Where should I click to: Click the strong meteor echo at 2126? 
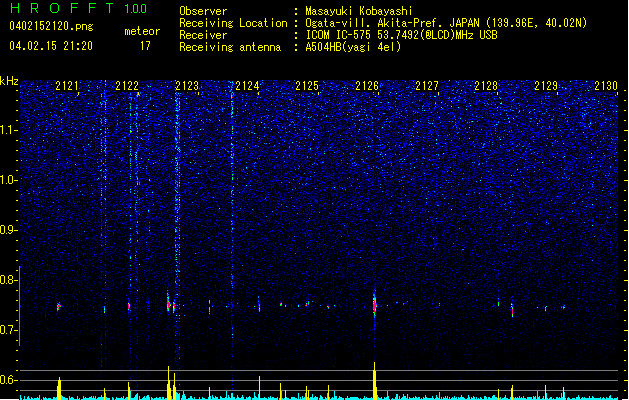tap(375, 306)
